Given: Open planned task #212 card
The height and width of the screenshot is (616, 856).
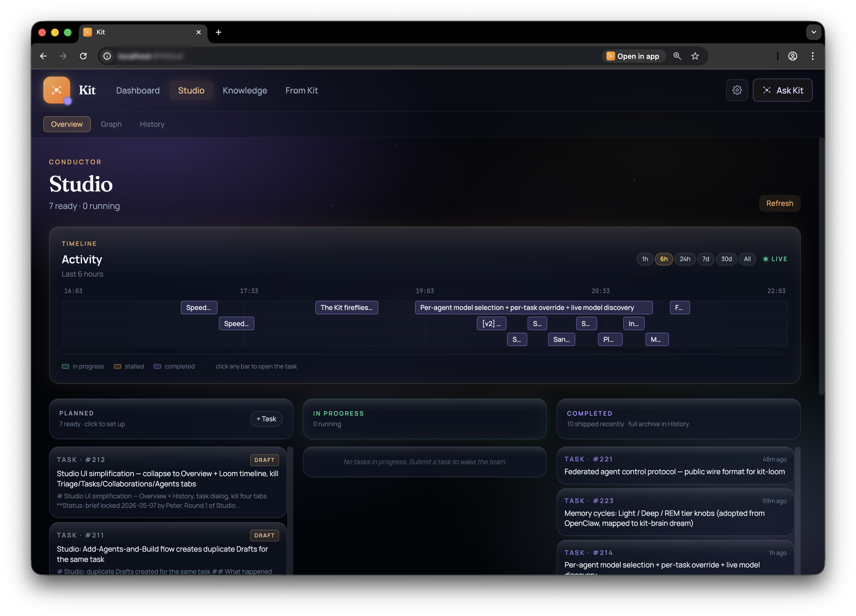Looking at the screenshot, I should [x=168, y=482].
